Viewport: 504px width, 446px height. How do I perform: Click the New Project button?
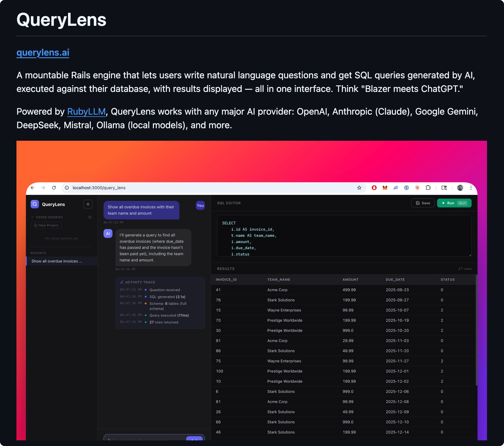tap(46, 225)
